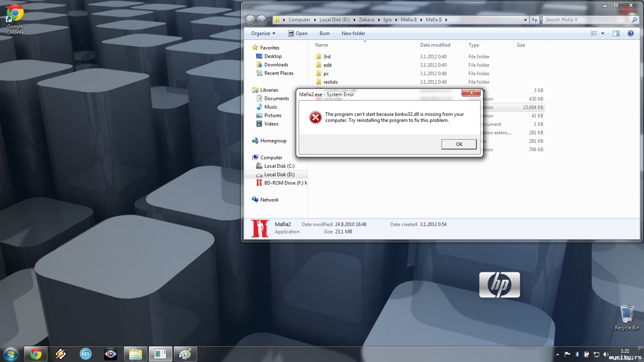The width and height of the screenshot is (644, 362).
Task: Open the Organize menu
Action: point(263,33)
